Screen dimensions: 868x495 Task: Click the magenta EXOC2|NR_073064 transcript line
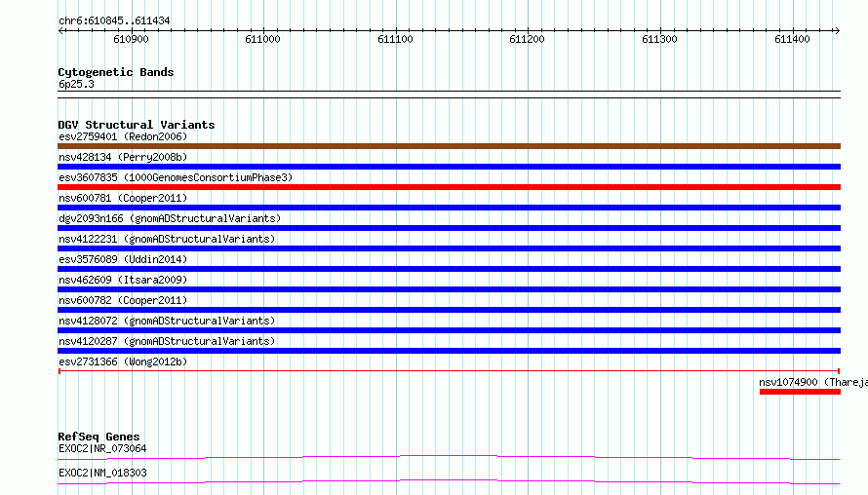(x=449, y=457)
